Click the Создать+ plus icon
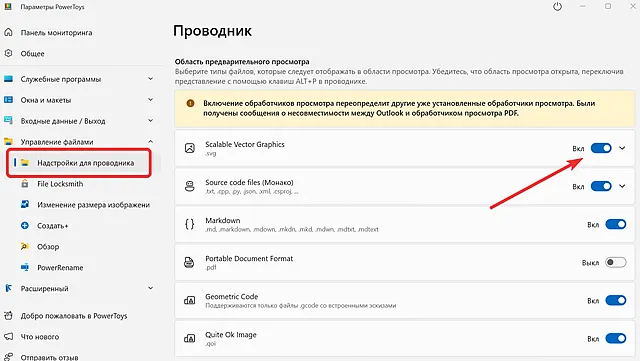The height and width of the screenshot is (361, 640). click(x=25, y=225)
